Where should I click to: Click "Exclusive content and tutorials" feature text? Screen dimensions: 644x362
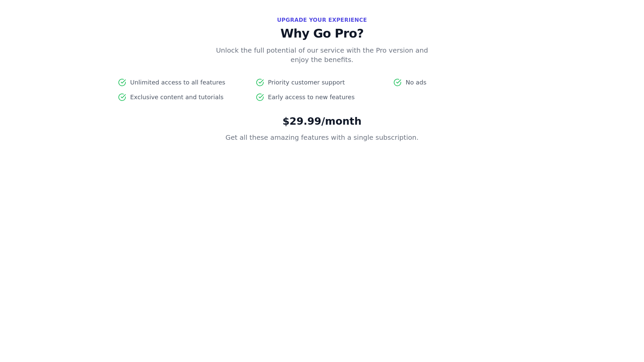pyautogui.click(x=176, y=97)
